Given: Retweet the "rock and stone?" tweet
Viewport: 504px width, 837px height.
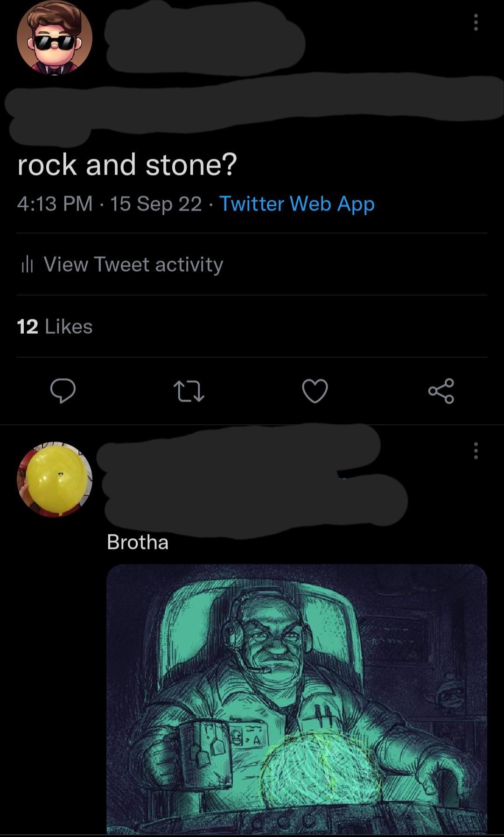Looking at the screenshot, I should coord(189,391).
